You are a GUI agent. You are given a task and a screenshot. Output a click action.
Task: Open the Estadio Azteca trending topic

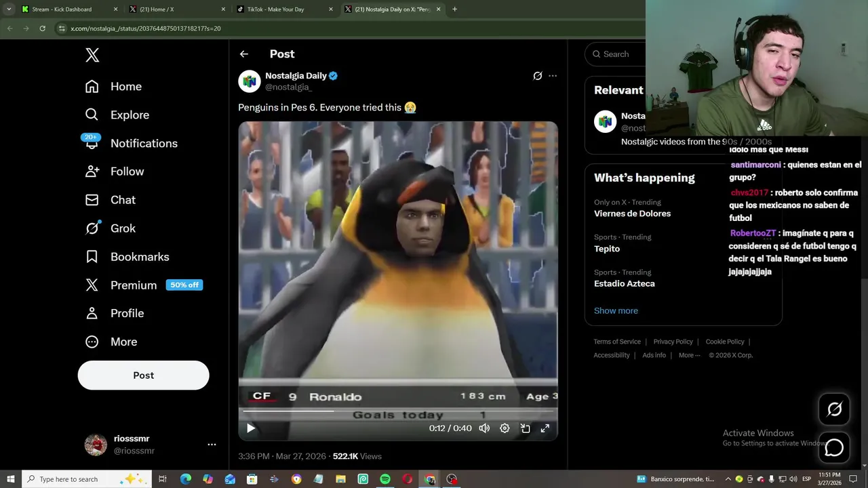tap(624, 283)
